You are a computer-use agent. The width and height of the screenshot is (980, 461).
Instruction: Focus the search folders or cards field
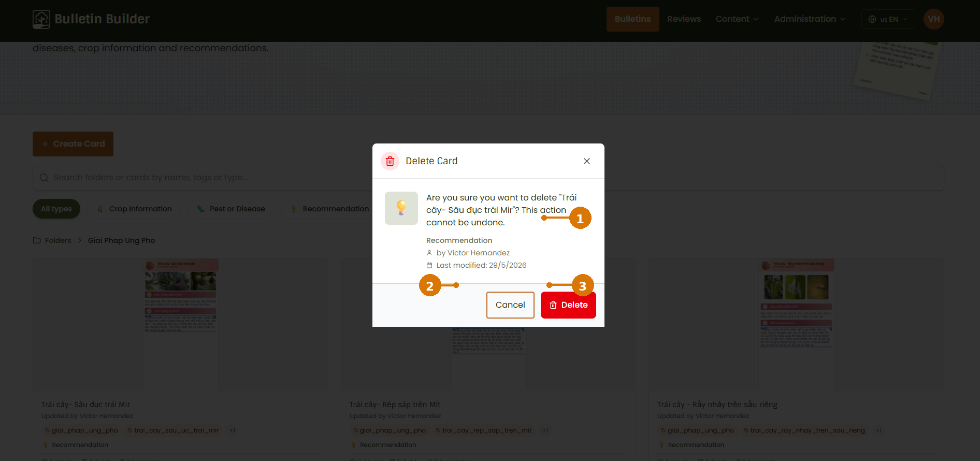coord(488,178)
